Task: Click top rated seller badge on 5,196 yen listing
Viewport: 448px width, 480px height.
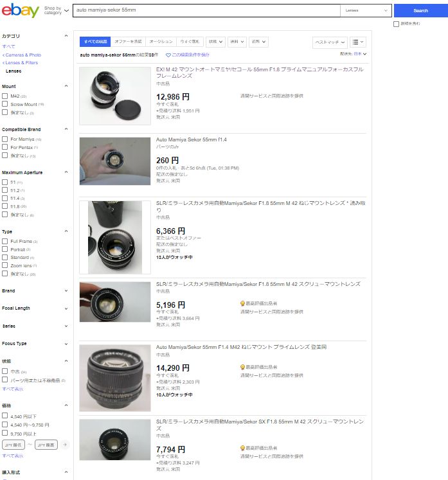Action: pyautogui.click(x=243, y=303)
